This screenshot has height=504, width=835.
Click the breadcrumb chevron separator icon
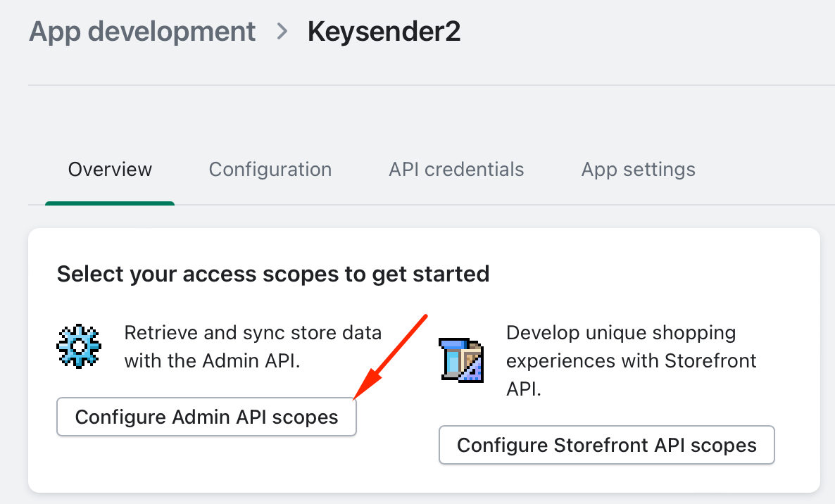(282, 32)
